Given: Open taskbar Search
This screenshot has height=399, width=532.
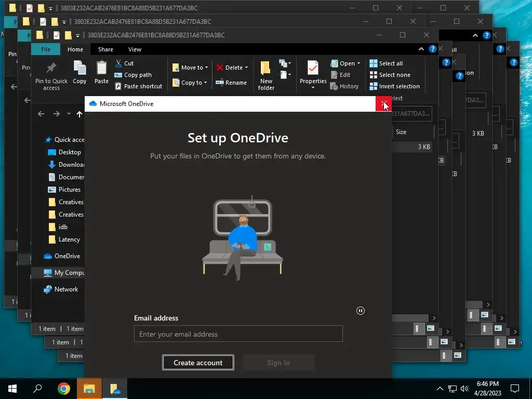Looking at the screenshot, I should (37, 389).
